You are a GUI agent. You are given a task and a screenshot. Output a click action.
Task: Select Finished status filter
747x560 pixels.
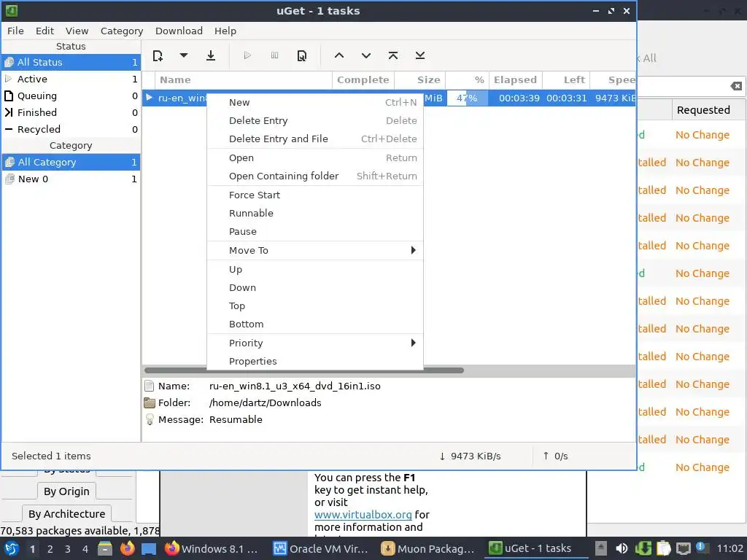(71, 112)
